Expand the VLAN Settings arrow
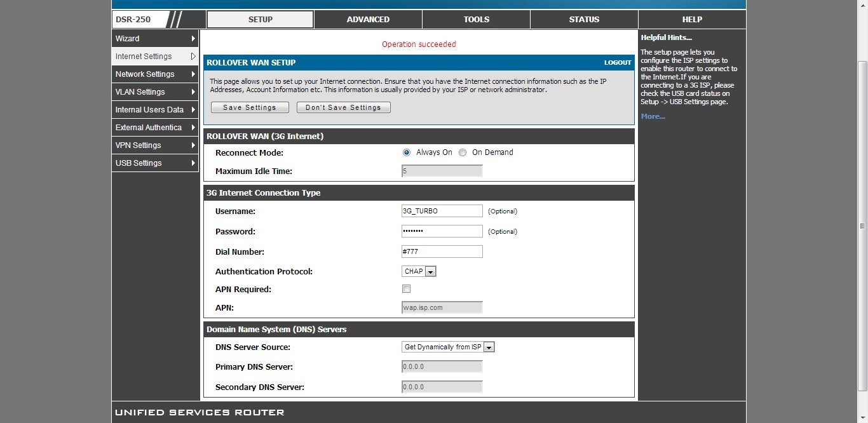 point(193,92)
